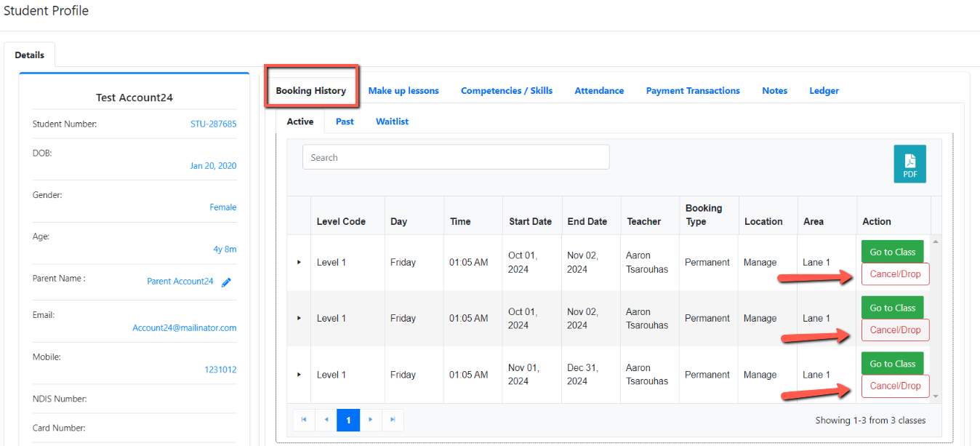Screen dimensions: 980x446
Task: Open the Waitlist sub-tab
Action: (392, 122)
